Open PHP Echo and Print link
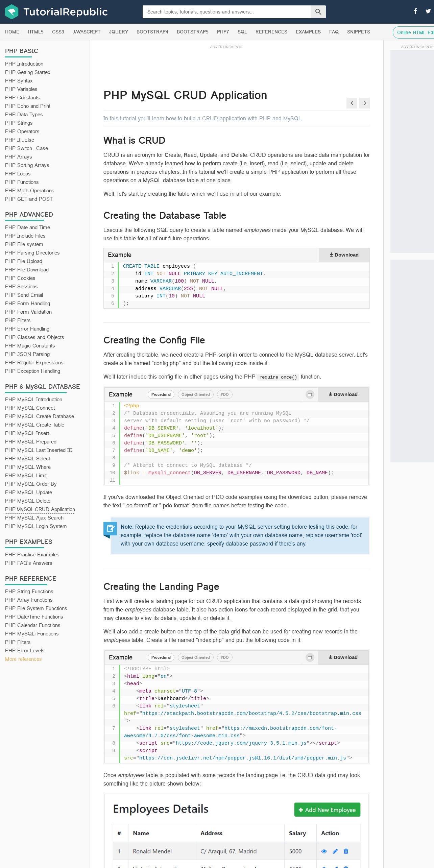The height and width of the screenshot is (868, 434). [28, 106]
